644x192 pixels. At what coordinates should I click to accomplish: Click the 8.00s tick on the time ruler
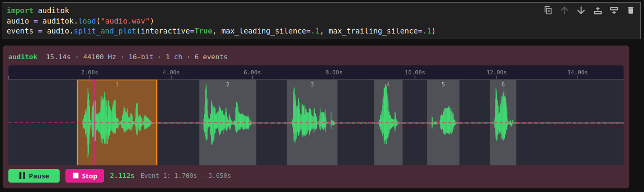tap(333, 72)
